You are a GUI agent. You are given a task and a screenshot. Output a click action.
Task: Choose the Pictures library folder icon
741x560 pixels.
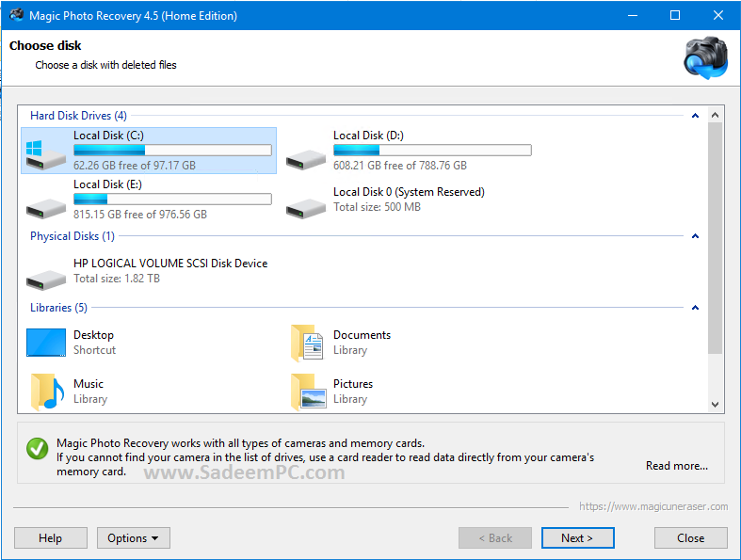(x=308, y=392)
